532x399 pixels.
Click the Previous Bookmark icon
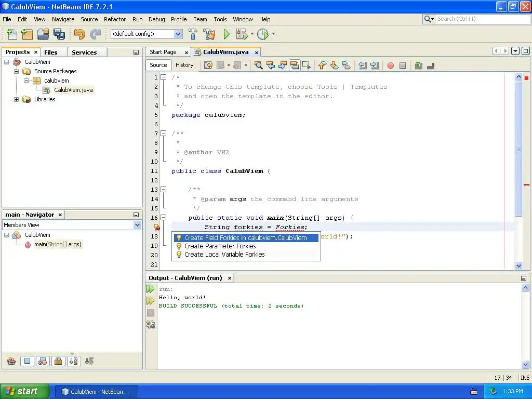[322, 65]
